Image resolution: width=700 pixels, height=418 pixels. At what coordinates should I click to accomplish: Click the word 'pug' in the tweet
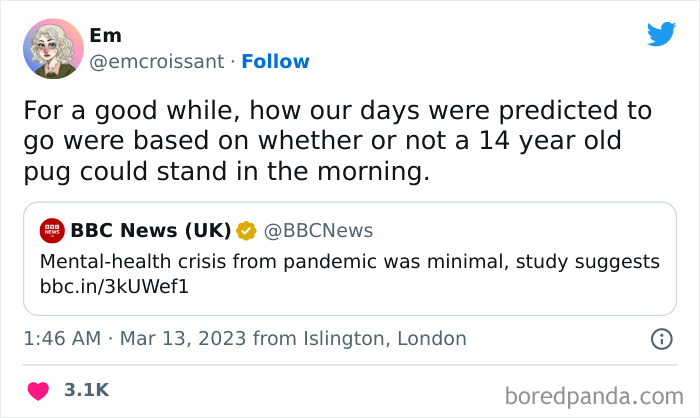[x=46, y=171]
